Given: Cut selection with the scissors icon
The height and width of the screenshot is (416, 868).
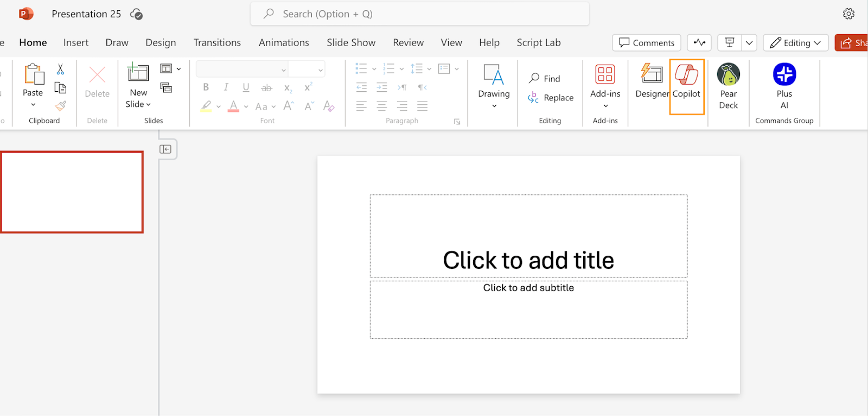Looking at the screenshot, I should pyautogui.click(x=60, y=69).
